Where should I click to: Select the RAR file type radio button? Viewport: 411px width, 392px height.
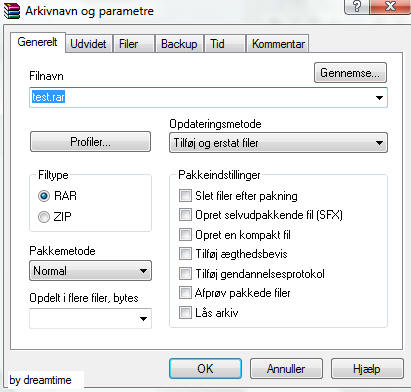click(x=44, y=196)
